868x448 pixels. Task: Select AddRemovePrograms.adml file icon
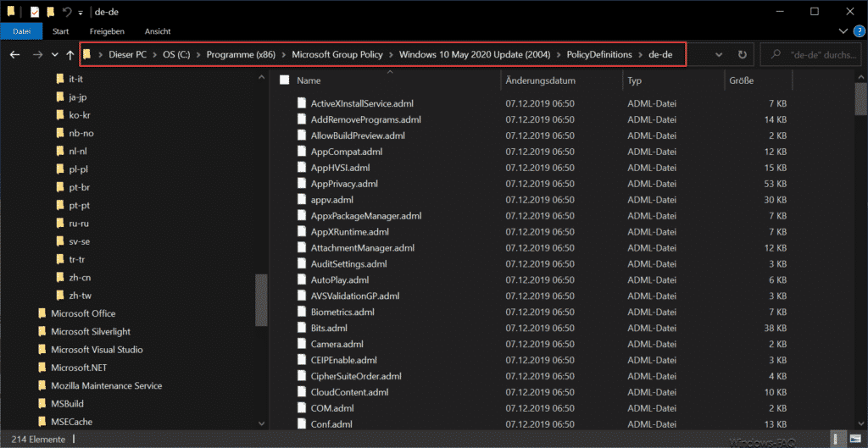coord(301,119)
